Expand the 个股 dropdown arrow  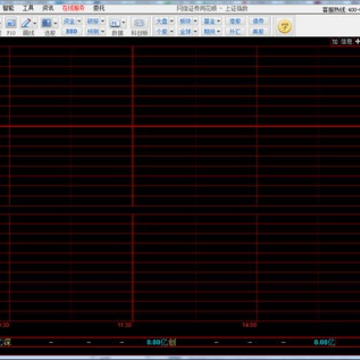click(x=172, y=31)
